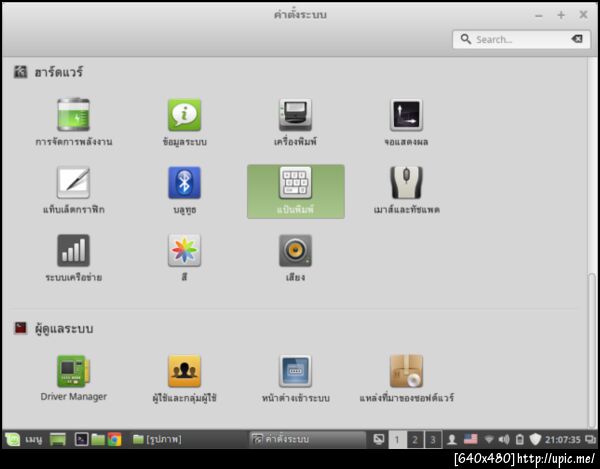The height and width of the screenshot is (469, 600).
Task: Select the ค่าตั้งระบบ taskbar window button
Action: point(307,439)
